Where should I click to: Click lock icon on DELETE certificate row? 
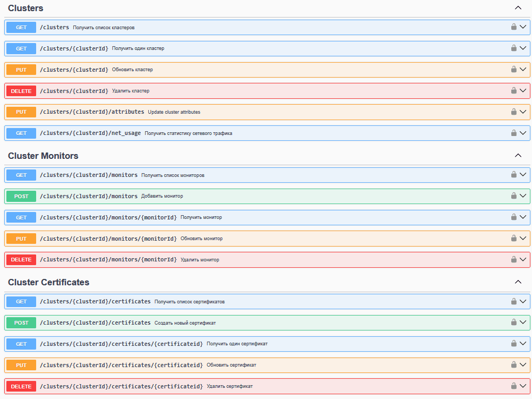click(513, 386)
